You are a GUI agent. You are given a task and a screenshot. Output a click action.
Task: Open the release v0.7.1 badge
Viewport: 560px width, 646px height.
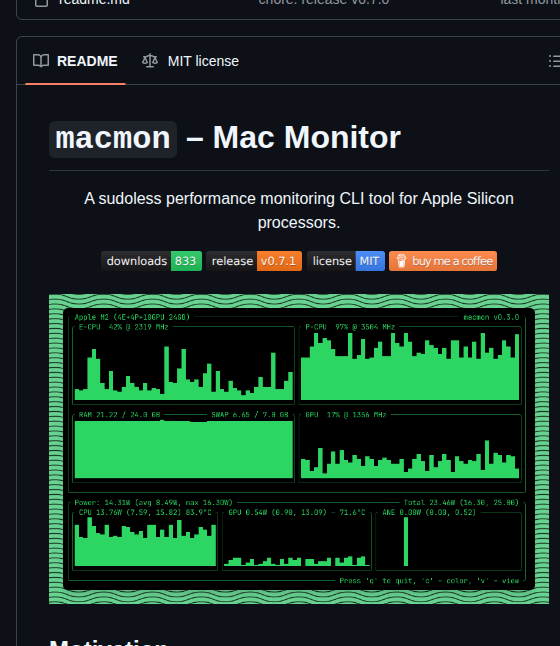click(x=254, y=261)
